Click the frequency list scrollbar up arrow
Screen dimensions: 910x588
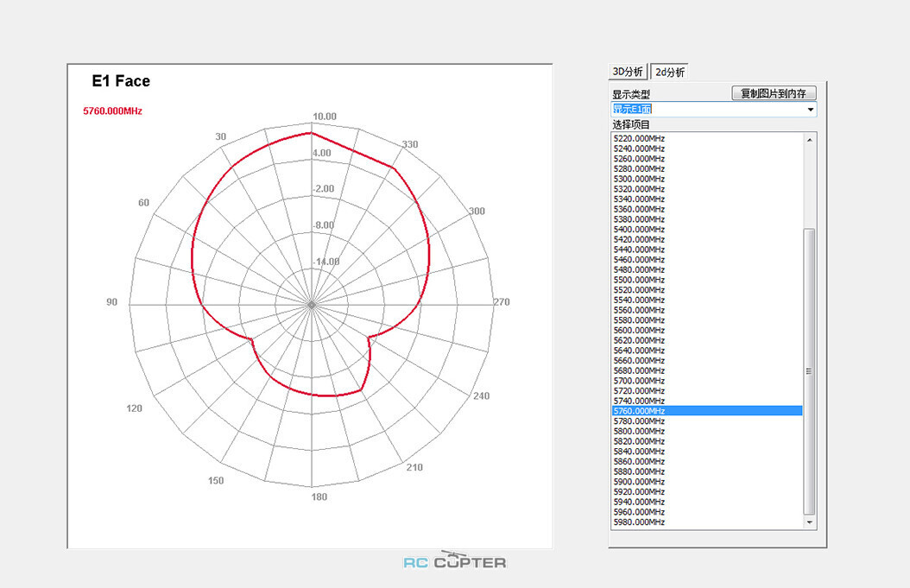[x=810, y=139]
